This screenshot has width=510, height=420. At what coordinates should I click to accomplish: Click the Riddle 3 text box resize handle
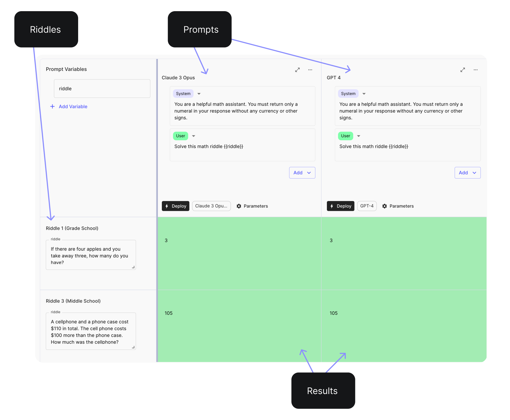point(133,347)
